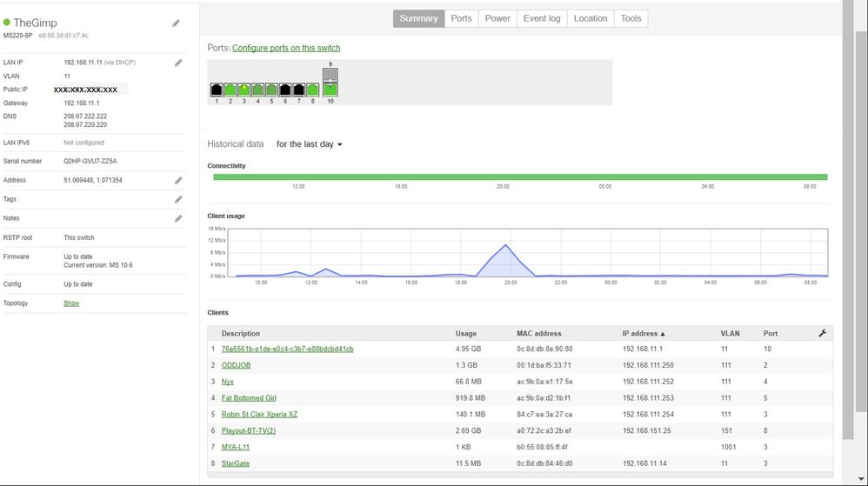
Task: Click the Tags edit pencil icon
Action: [x=178, y=200]
